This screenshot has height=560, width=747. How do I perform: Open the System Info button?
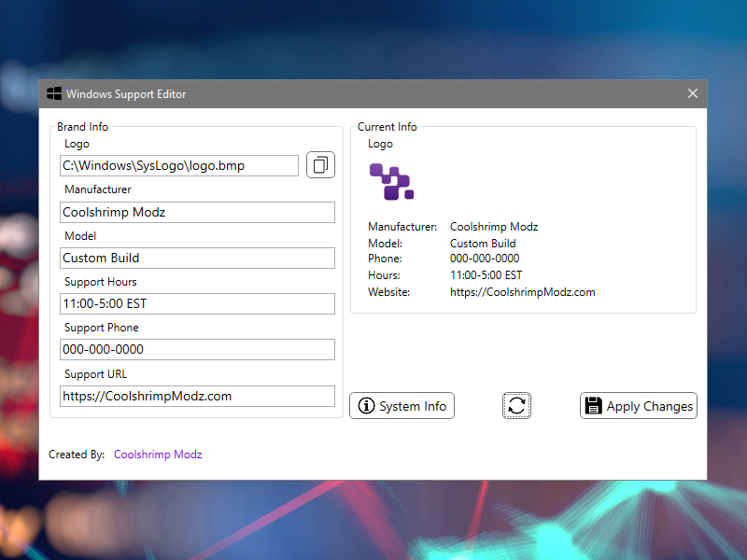[x=402, y=406]
